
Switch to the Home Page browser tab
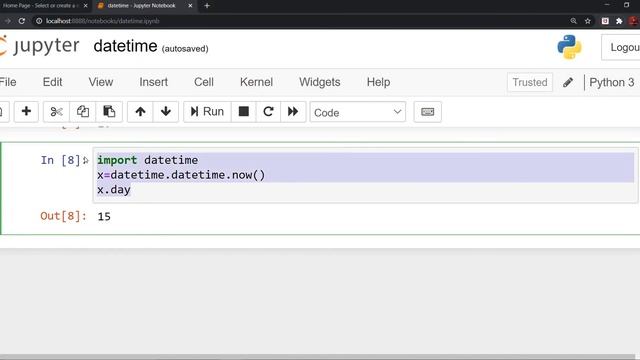pos(40,6)
